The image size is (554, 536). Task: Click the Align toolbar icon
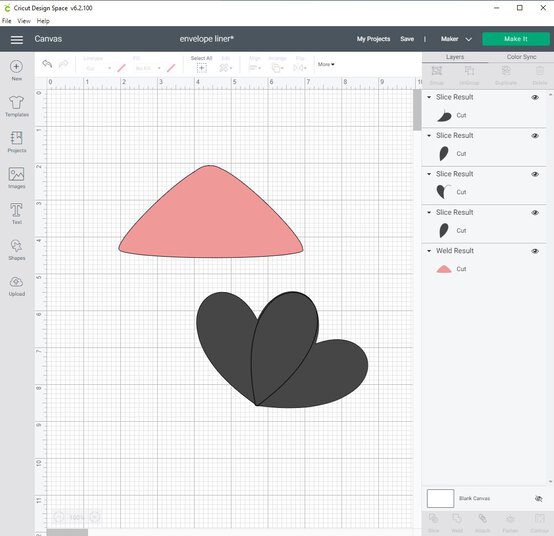(254, 67)
